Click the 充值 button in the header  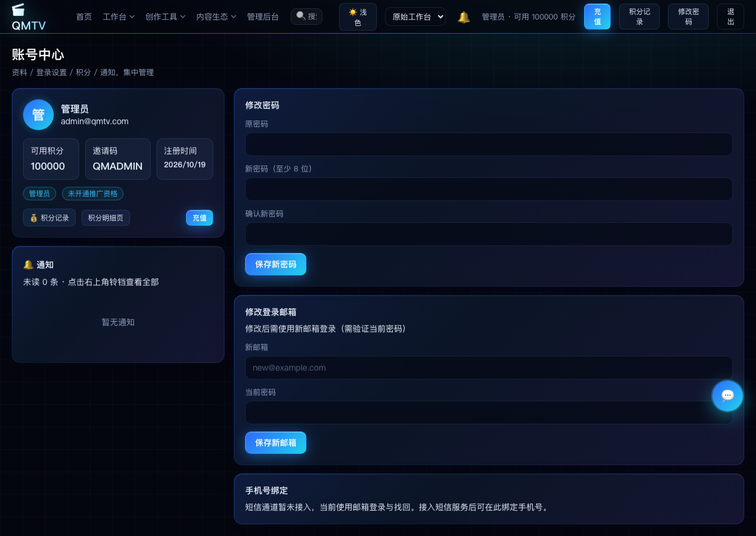[597, 17]
